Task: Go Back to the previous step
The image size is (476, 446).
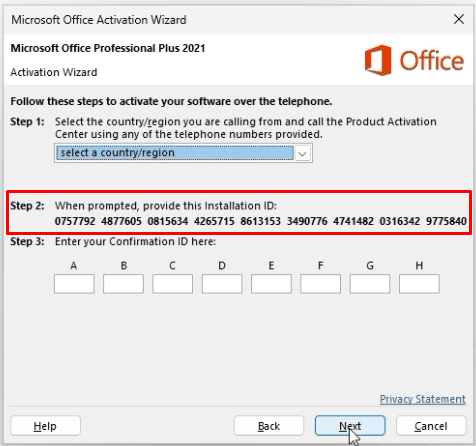Action: pos(269,426)
